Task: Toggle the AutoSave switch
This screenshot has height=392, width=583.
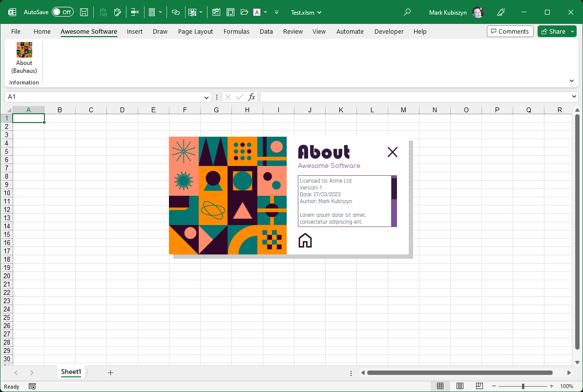Action: pyautogui.click(x=62, y=12)
